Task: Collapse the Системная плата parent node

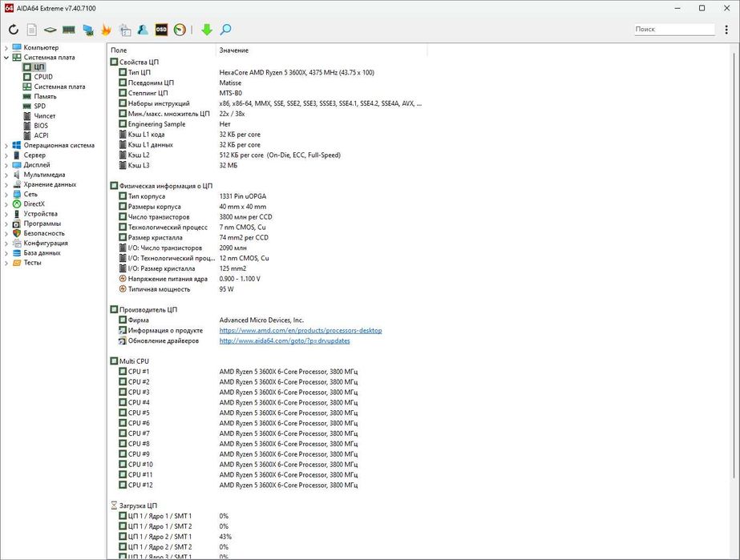Action: click(6, 58)
